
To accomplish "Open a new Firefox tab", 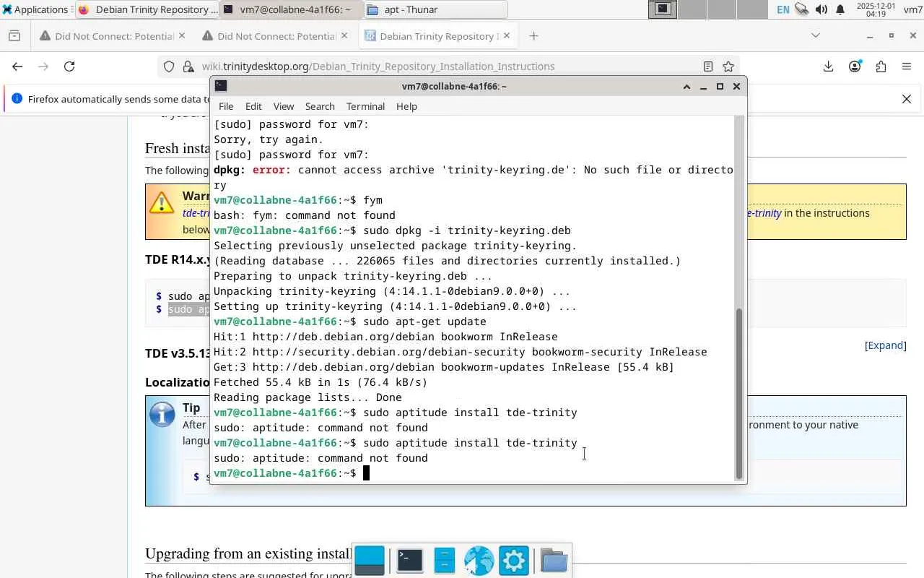I will (533, 36).
